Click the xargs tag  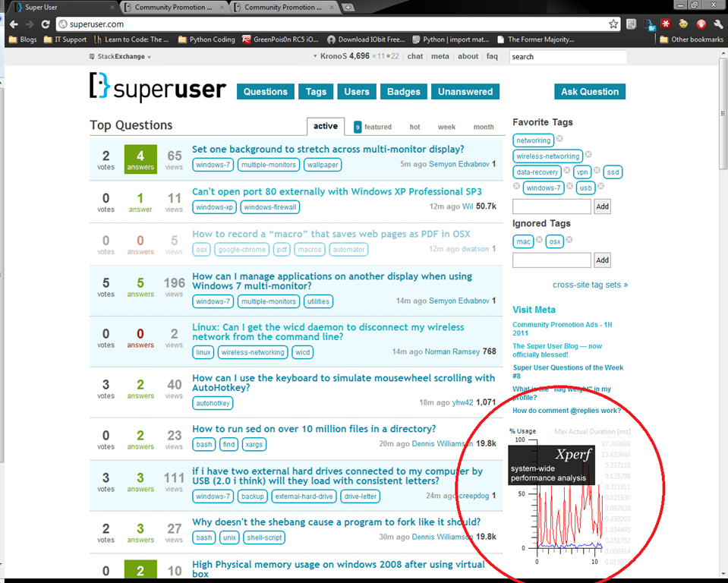[254, 444]
